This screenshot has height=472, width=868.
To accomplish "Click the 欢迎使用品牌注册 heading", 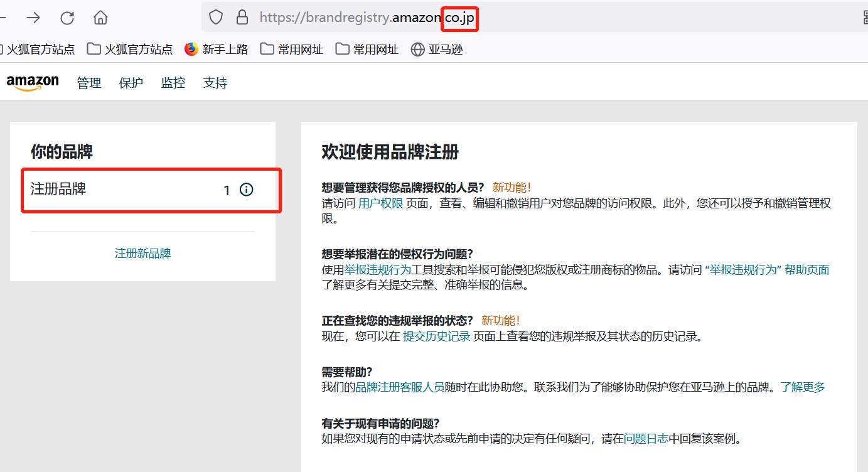I will tap(390, 152).
